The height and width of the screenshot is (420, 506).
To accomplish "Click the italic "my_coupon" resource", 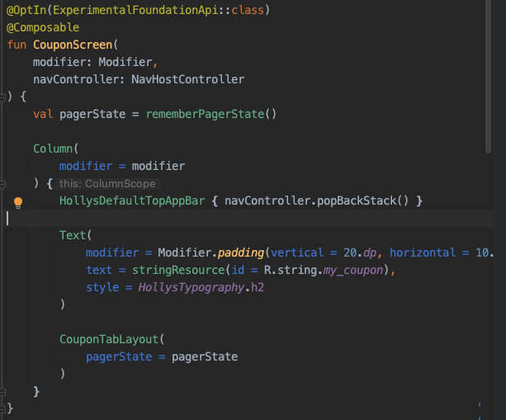I will [x=353, y=271].
